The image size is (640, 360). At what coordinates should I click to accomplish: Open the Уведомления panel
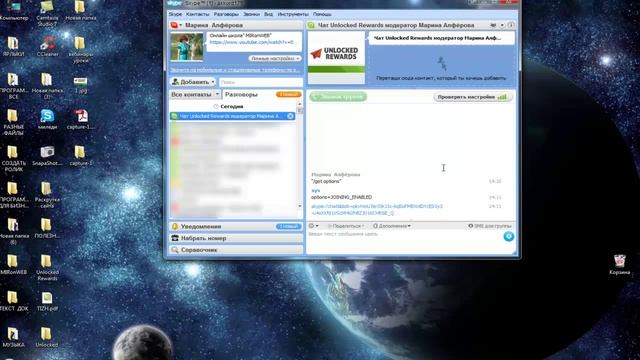[236, 227]
